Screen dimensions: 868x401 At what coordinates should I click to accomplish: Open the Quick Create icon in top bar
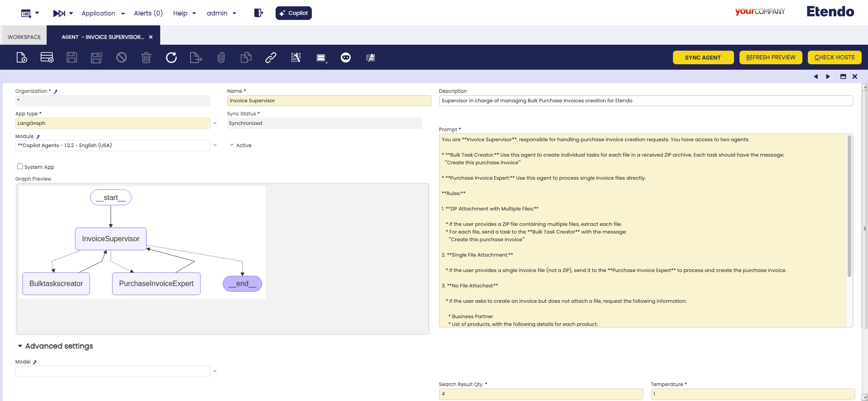pyautogui.click(x=30, y=13)
